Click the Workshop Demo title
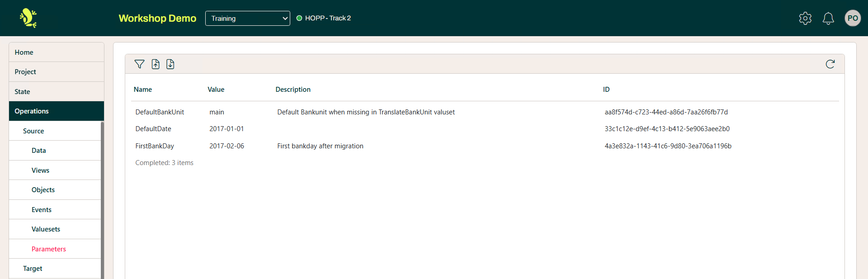The height and width of the screenshot is (279, 868). click(x=157, y=18)
